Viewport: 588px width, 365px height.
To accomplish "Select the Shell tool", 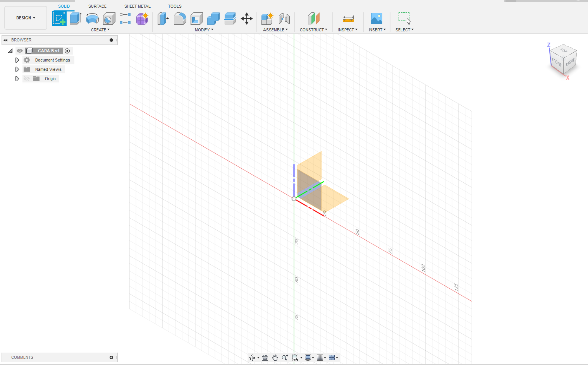I will pos(196,19).
